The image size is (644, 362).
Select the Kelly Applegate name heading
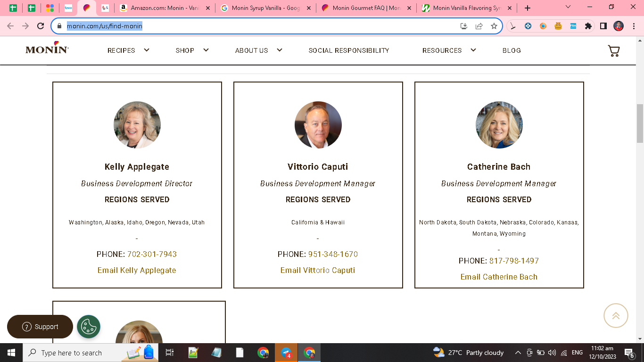[x=137, y=167]
